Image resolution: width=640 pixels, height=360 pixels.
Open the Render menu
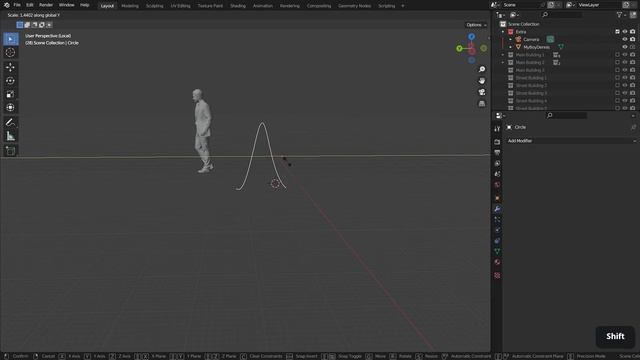[x=46, y=5]
